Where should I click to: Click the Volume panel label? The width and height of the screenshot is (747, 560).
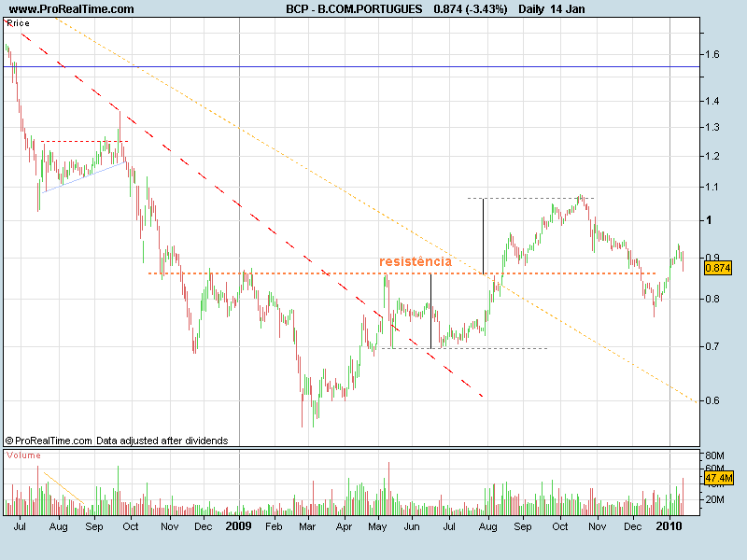click(23, 455)
